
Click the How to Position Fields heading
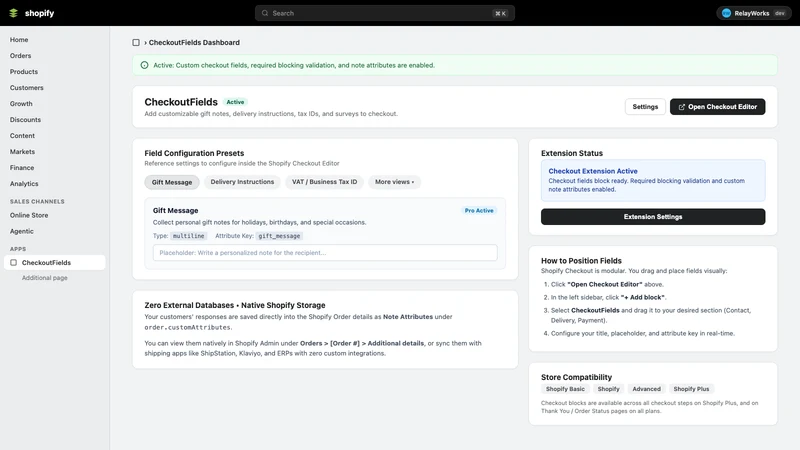581,261
